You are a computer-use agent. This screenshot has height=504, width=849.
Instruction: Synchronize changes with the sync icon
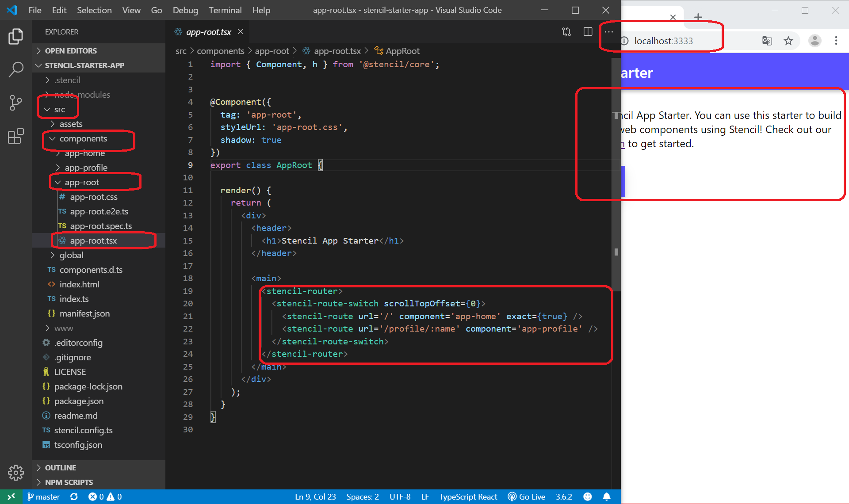[x=74, y=496]
